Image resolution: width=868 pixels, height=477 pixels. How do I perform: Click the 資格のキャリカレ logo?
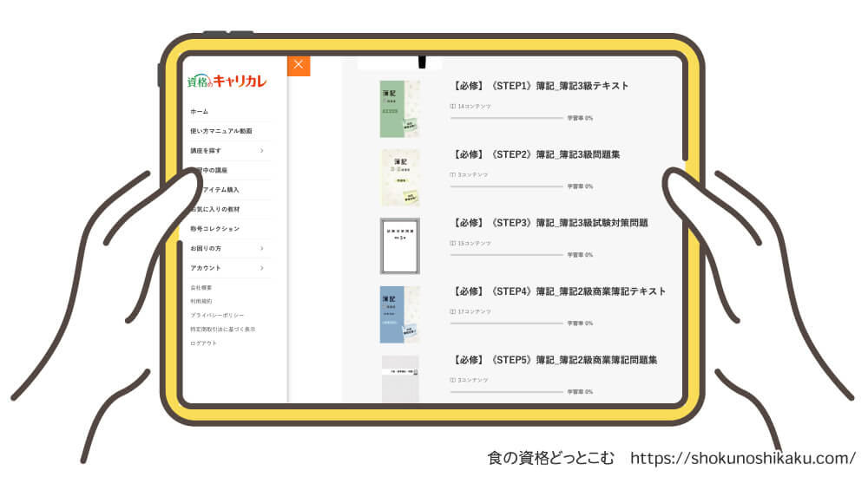[227, 82]
